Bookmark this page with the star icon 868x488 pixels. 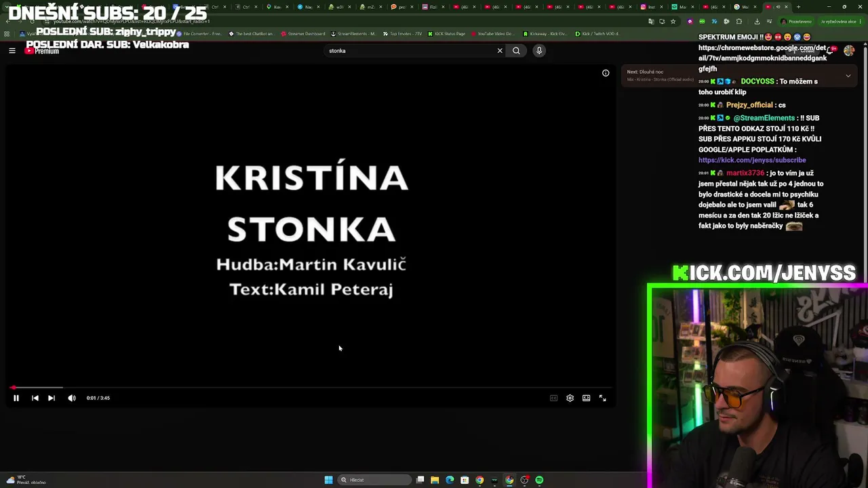[673, 21]
